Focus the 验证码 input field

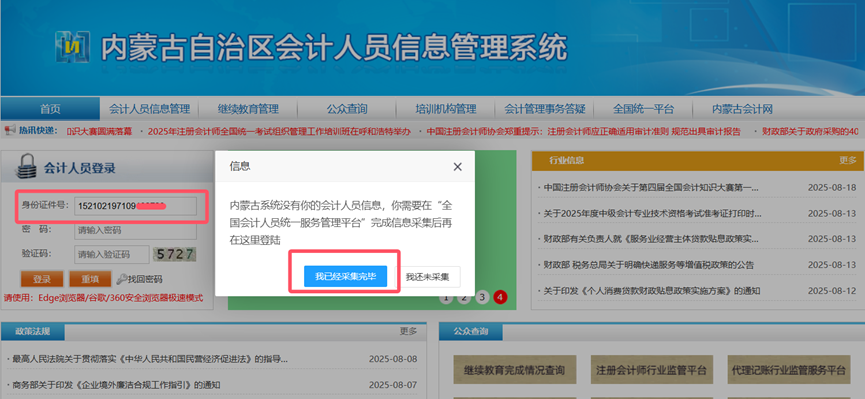click(x=111, y=254)
